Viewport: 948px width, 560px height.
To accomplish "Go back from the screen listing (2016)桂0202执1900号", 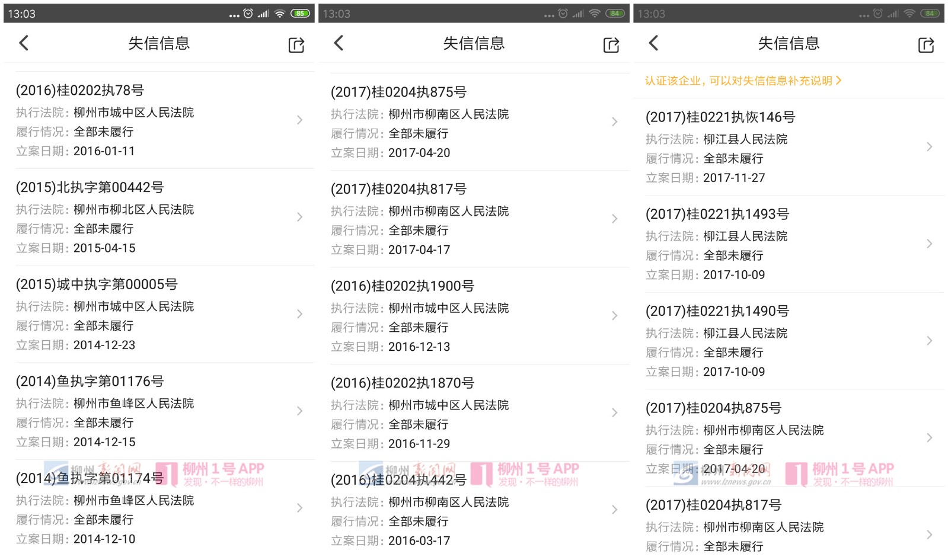I will coord(339,43).
